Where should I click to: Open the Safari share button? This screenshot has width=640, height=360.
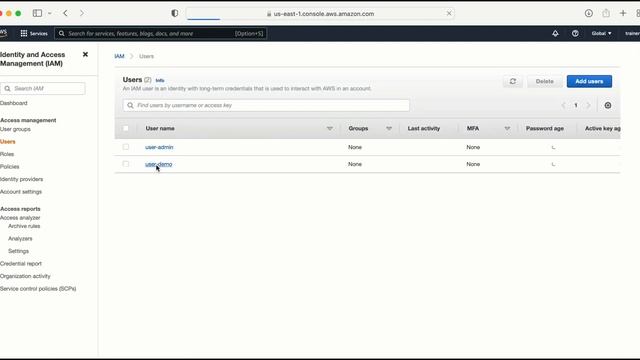pos(606,13)
